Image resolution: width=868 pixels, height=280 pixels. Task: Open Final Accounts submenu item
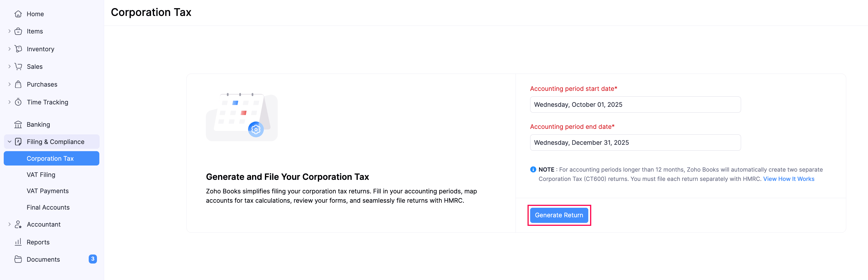(48, 207)
